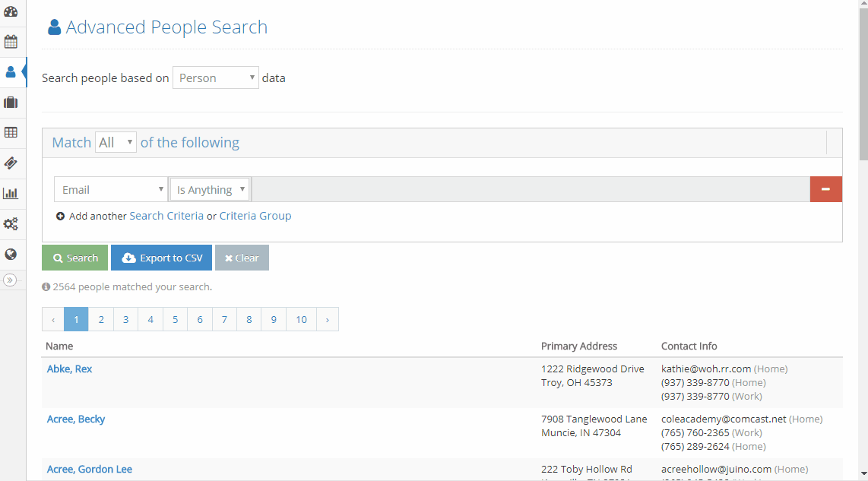This screenshot has height=481, width=868.
Task: Click coleacademy@comcast.net email text
Action: tap(724, 419)
